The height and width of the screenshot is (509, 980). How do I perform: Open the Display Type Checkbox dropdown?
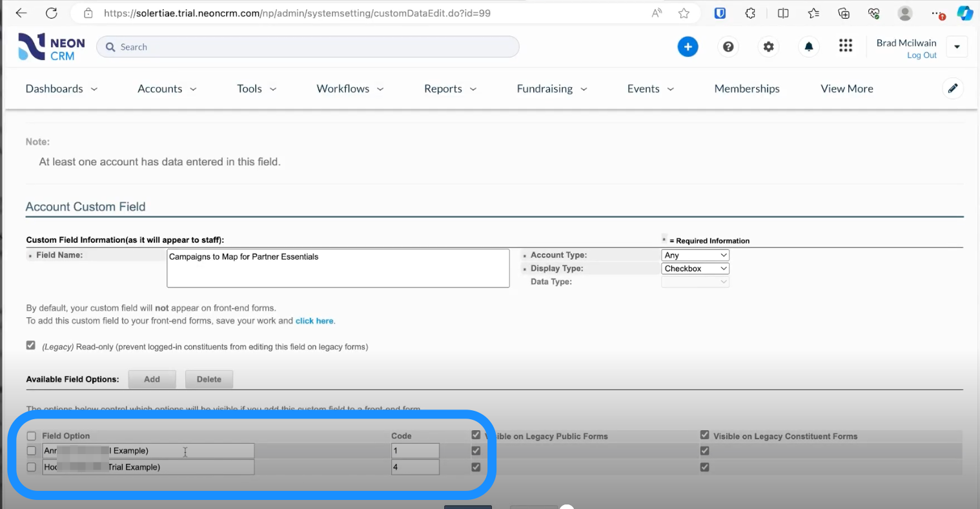click(x=695, y=269)
